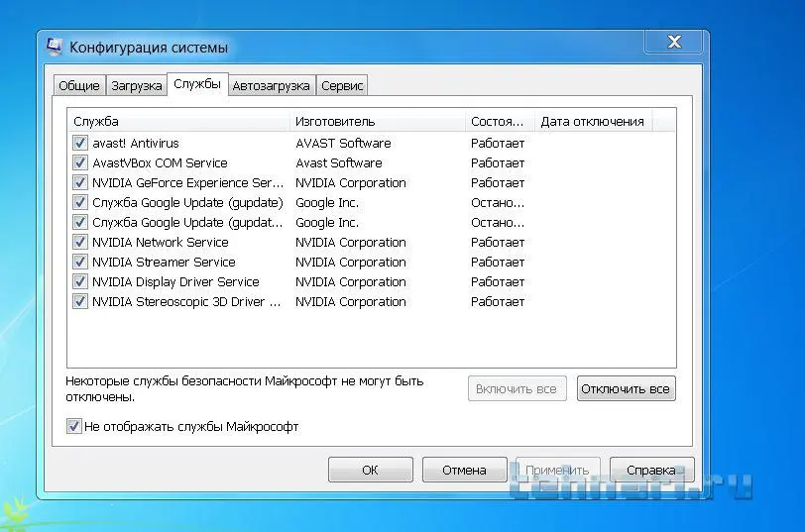The height and width of the screenshot is (532, 805).
Task: Click the Включить все button
Action: click(x=517, y=389)
